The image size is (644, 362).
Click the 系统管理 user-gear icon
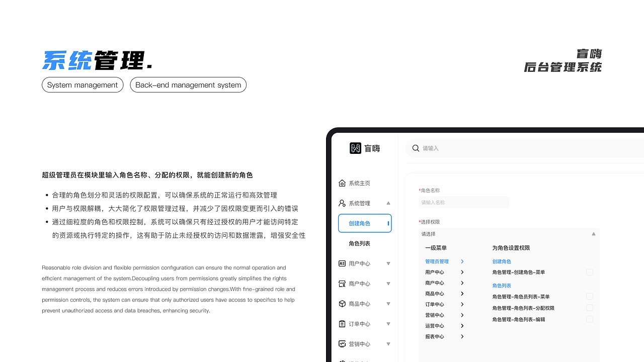tap(342, 203)
